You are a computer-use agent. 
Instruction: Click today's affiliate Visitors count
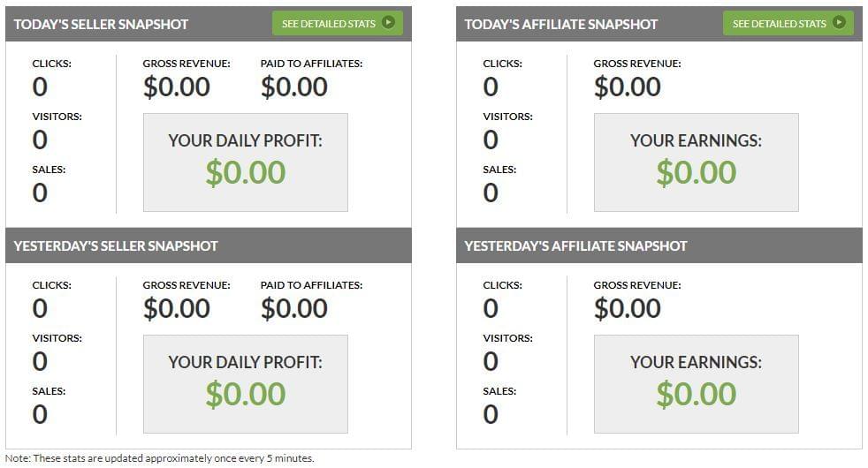[x=491, y=140]
